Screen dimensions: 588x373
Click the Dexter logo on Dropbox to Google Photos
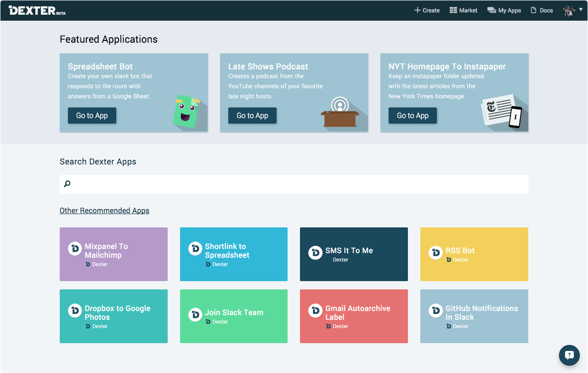click(x=75, y=311)
